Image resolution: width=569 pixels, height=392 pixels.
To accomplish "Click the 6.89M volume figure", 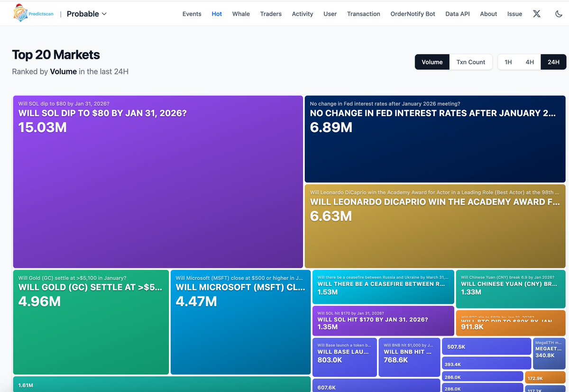I will [331, 128].
